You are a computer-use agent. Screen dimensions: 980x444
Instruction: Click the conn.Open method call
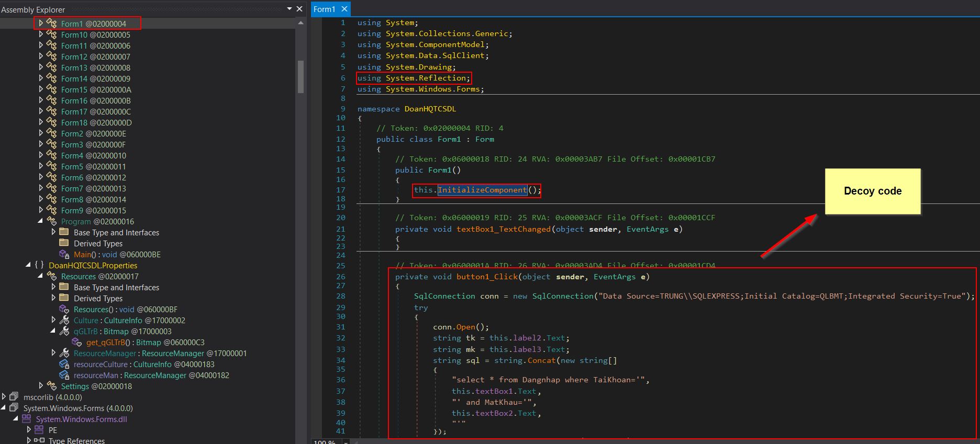[465, 327]
